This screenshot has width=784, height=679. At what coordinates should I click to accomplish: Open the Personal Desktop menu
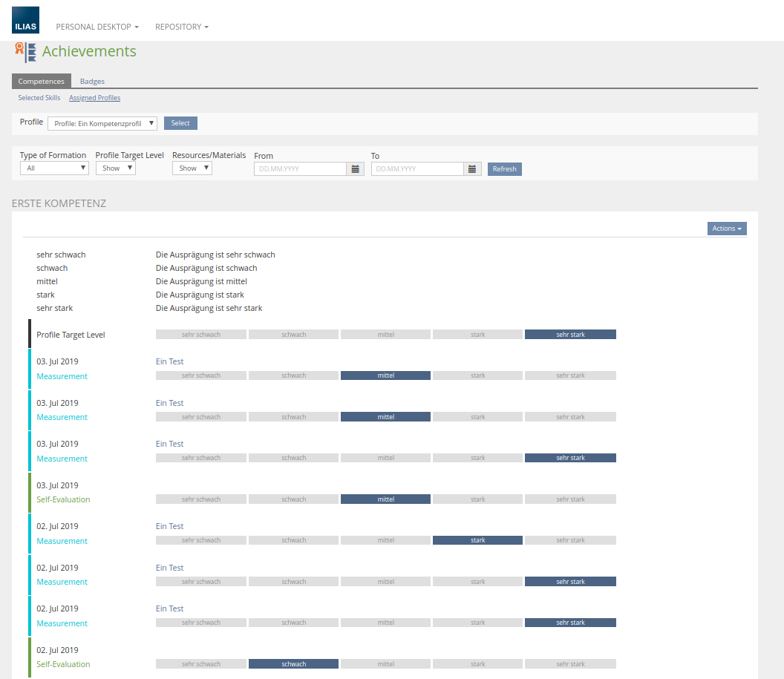(x=97, y=27)
